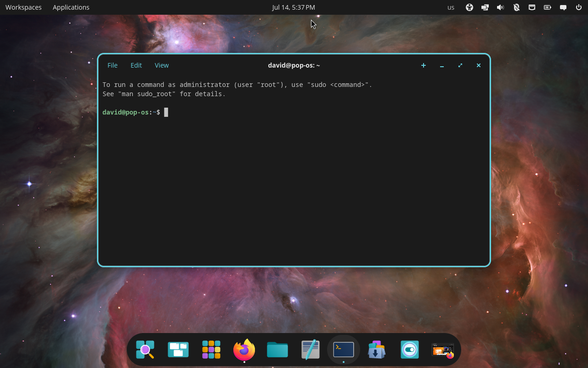Open the File menu in terminal

click(x=113, y=65)
